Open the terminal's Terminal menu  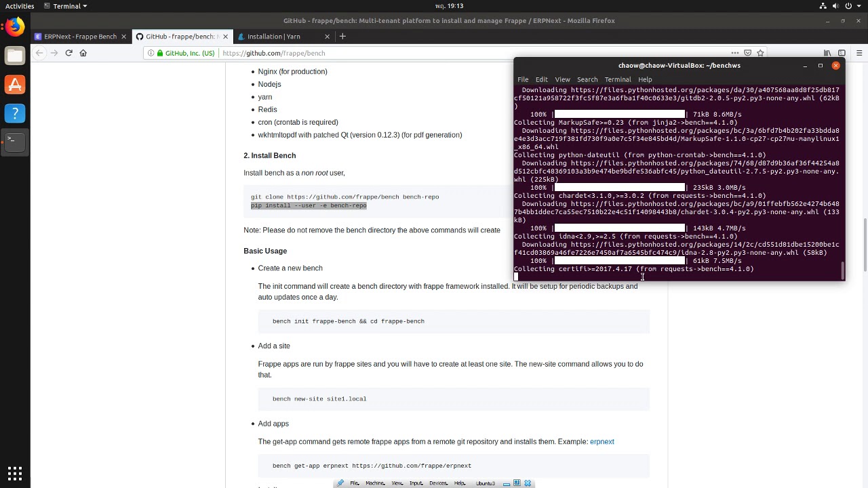[x=617, y=79]
